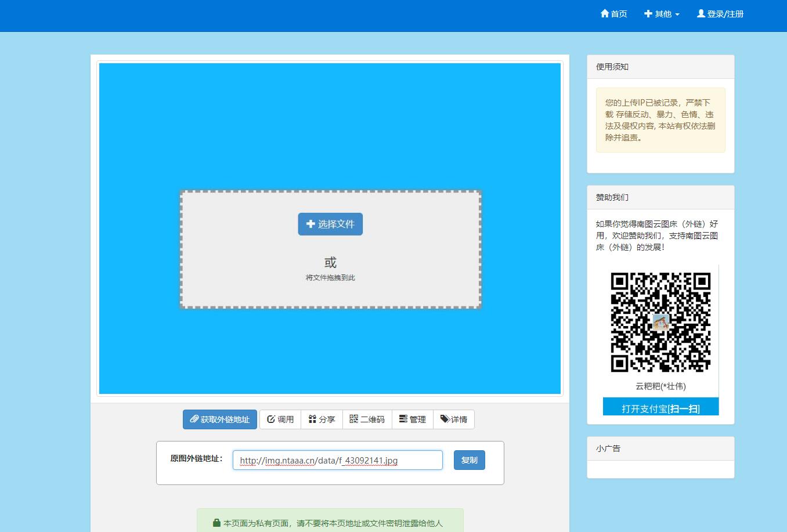Click the tag icon beside 详情
The height and width of the screenshot is (532, 787).
point(445,419)
